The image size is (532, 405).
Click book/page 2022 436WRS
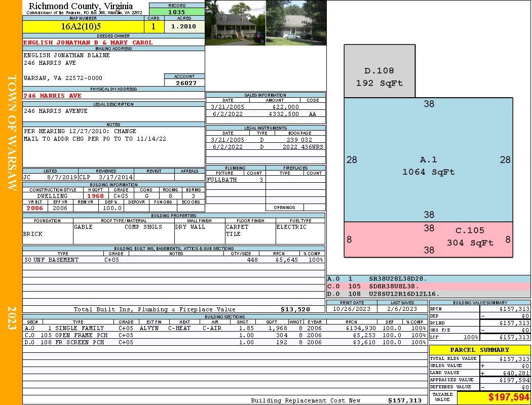pos(303,147)
